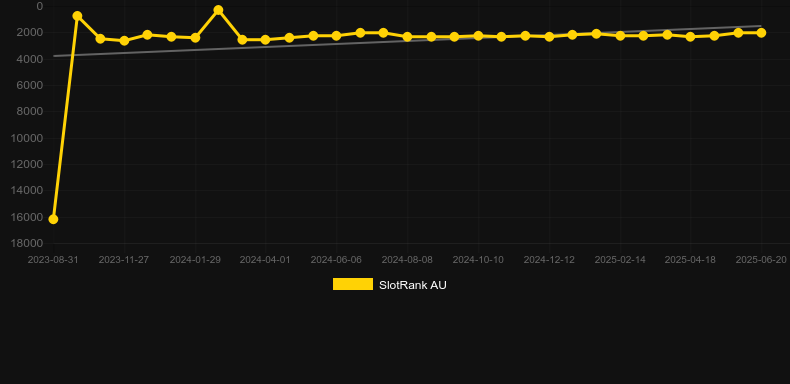The height and width of the screenshot is (384, 790).
Task: Click the yellow SlotRank AU legend swatch
Action: click(353, 284)
